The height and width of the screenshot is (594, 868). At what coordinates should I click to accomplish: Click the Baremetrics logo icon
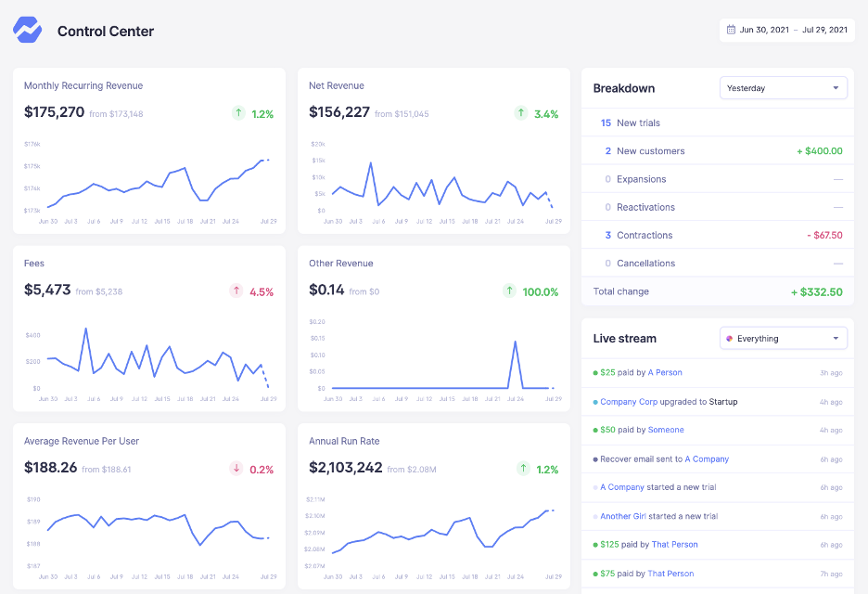tap(28, 30)
